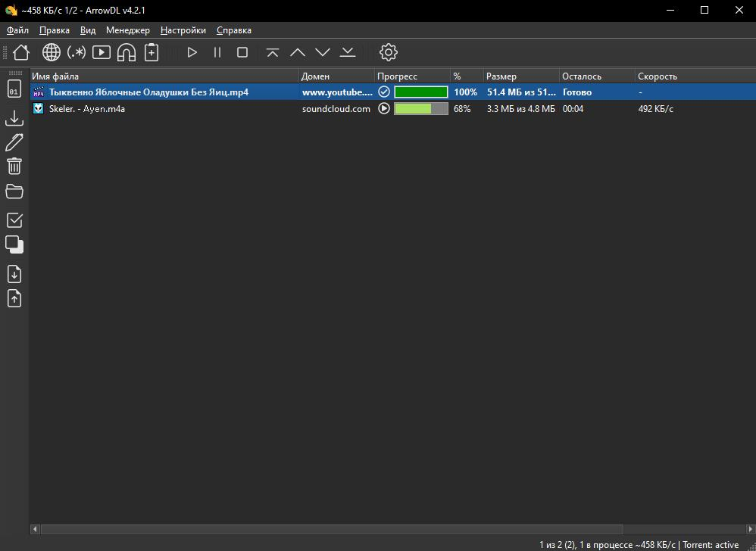Click the Torrent: active status bar text
Image resolution: width=756 pixels, height=551 pixels.
pos(711,545)
